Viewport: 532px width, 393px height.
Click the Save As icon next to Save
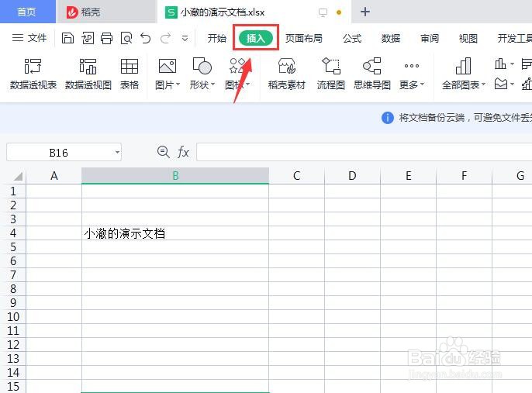click(x=87, y=38)
